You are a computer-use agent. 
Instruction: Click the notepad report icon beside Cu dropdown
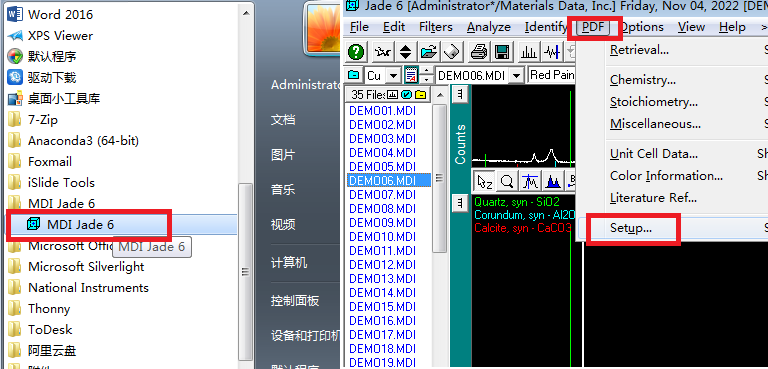411,75
